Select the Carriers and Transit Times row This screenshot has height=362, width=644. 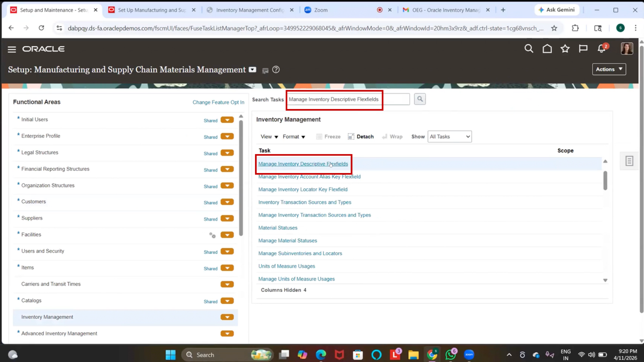pos(125,284)
